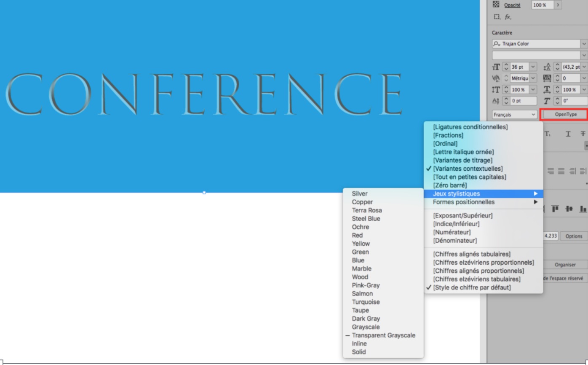Click the Organiser button
This screenshot has height=365, width=588.
[565, 265]
